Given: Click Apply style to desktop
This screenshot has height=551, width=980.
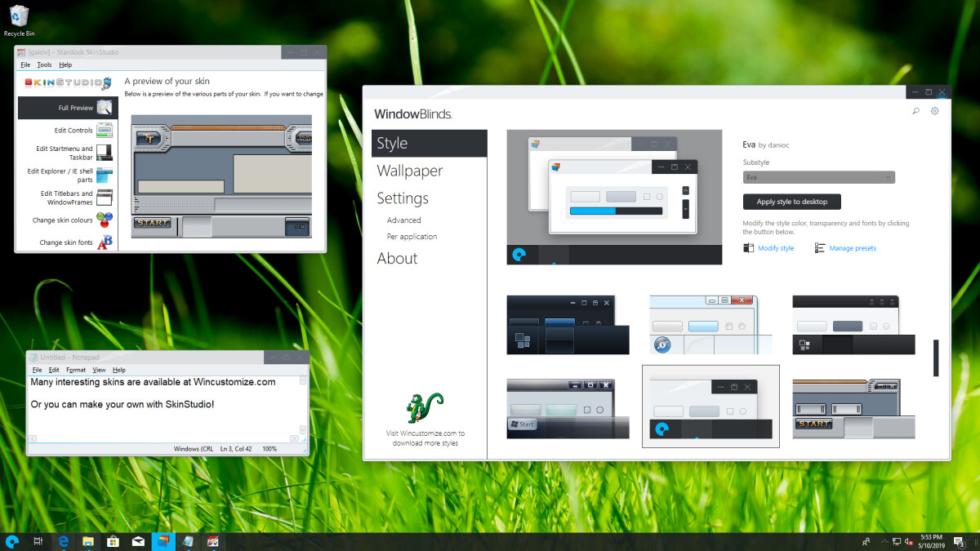Looking at the screenshot, I should click(791, 202).
